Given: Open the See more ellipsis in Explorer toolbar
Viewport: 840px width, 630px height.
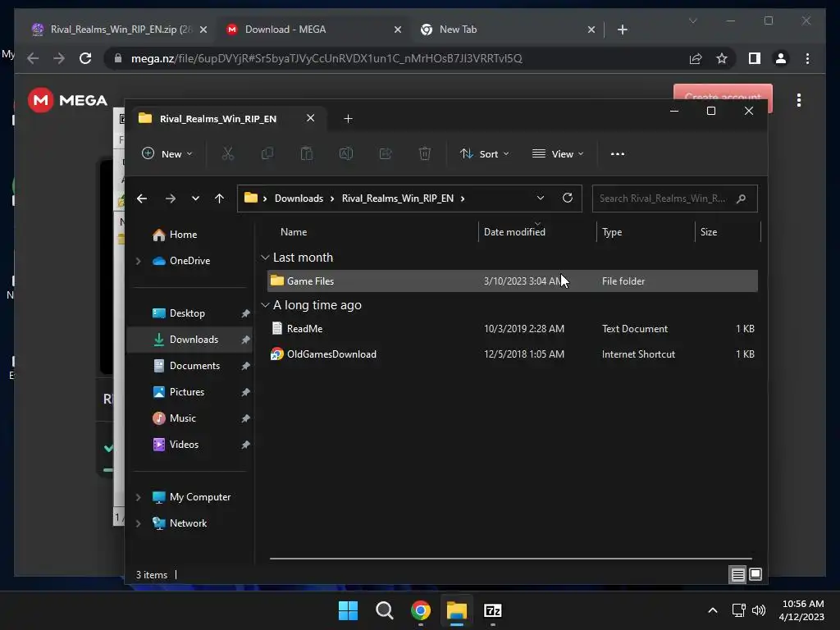Looking at the screenshot, I should 617,153.
